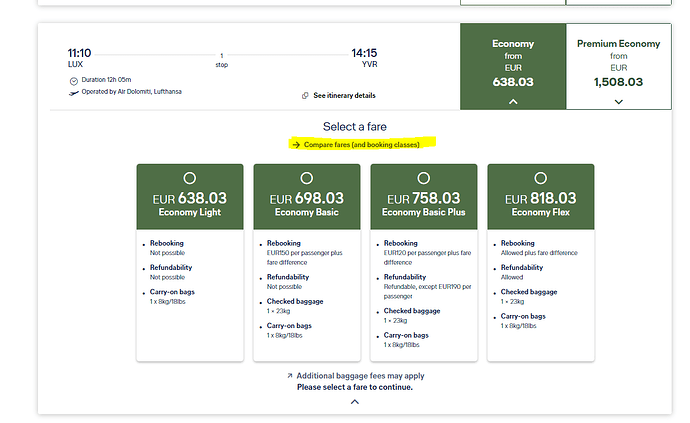
Task: Select the Economy Basic fare radio button
Action: [x=307, y=178]
